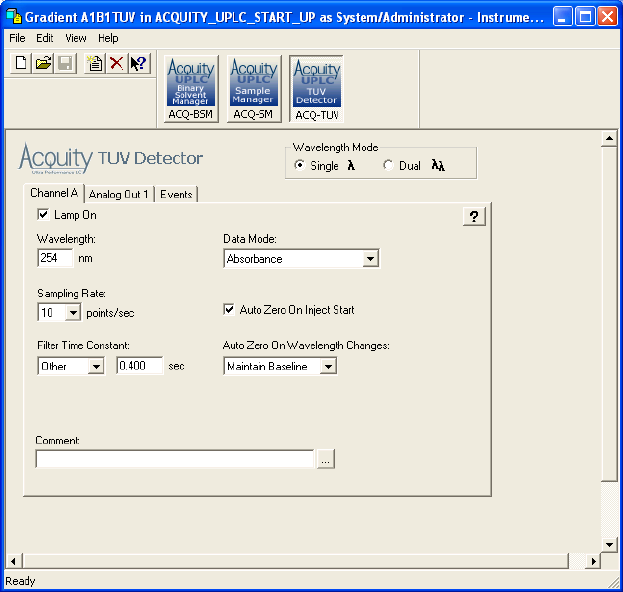Click the Comment text field

coord(175,459)
